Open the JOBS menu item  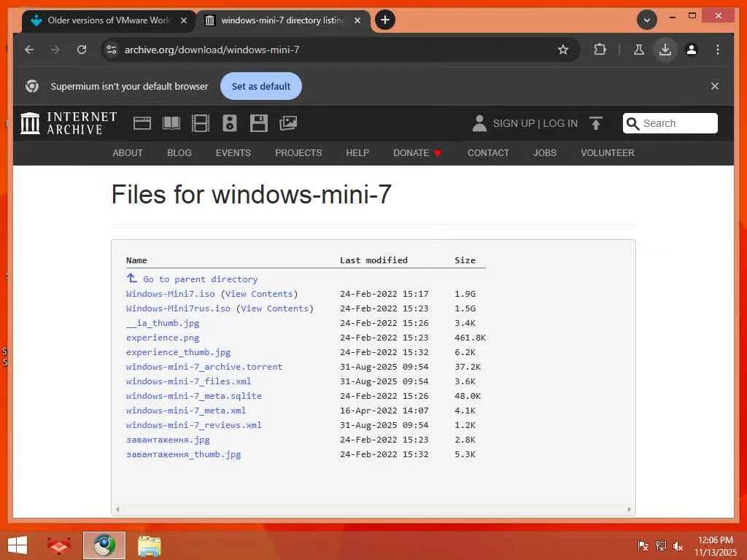click(545, 153)
